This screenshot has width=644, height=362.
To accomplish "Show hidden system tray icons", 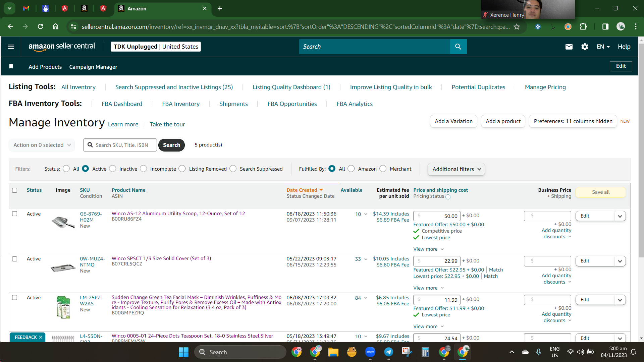I will pyautogui.click(x=512, y=352).
